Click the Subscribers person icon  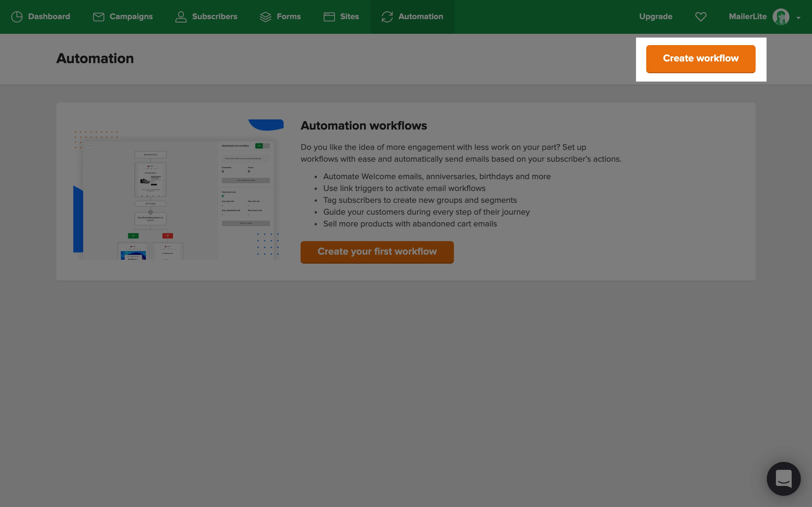point(181,17)
